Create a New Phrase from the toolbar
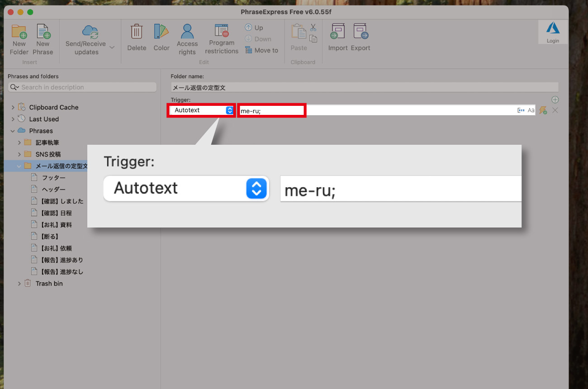 (43, 40)
